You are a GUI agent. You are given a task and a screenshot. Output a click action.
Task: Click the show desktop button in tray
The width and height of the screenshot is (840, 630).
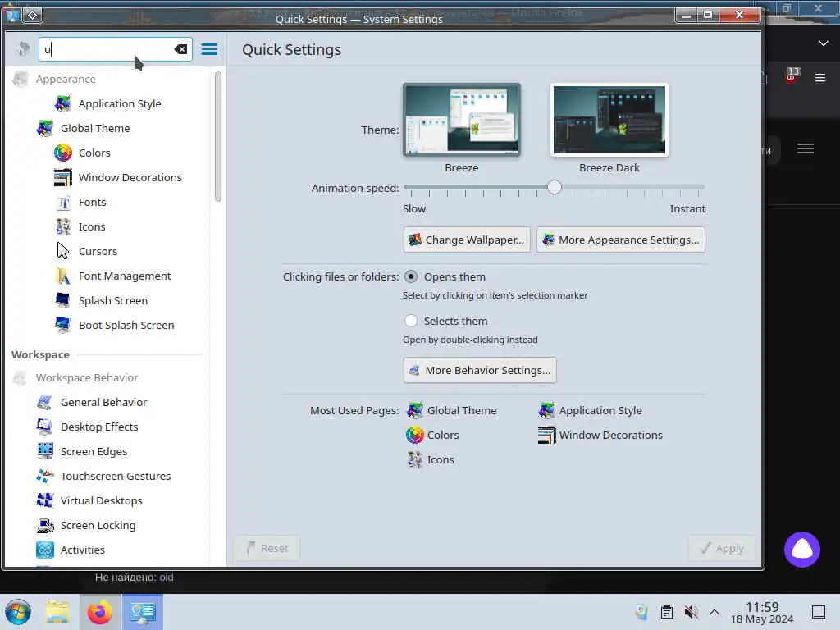[x=819, y=612]
